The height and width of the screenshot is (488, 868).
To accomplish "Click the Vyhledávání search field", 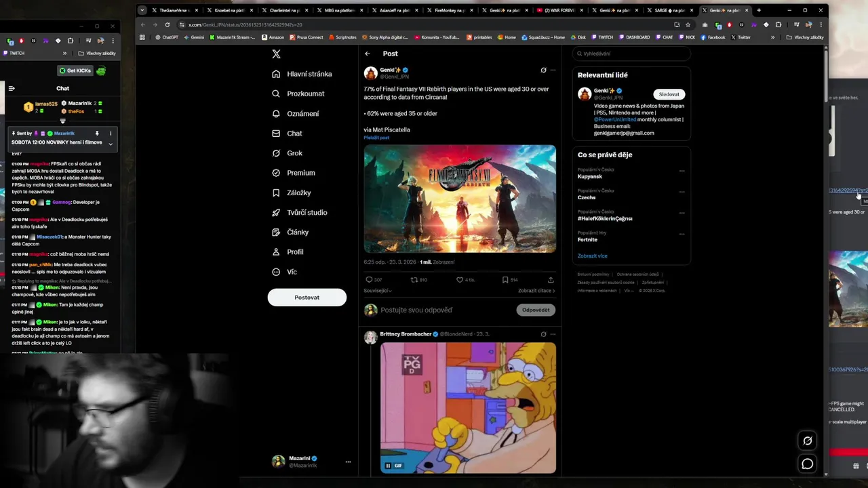I will pyautogui.click(x=631, y=54).
